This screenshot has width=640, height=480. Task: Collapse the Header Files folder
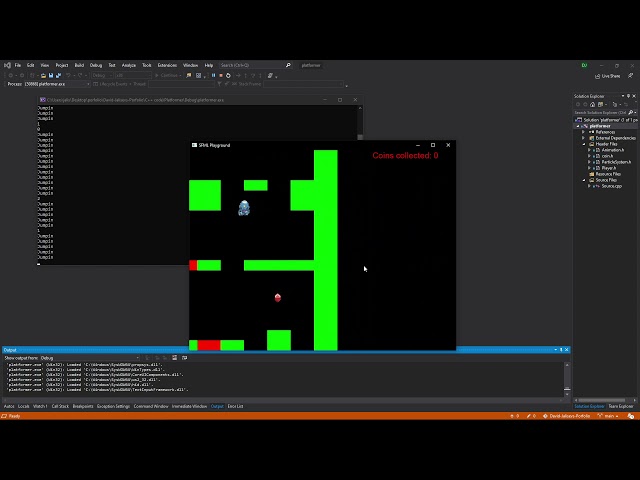(x=584, y=144)
